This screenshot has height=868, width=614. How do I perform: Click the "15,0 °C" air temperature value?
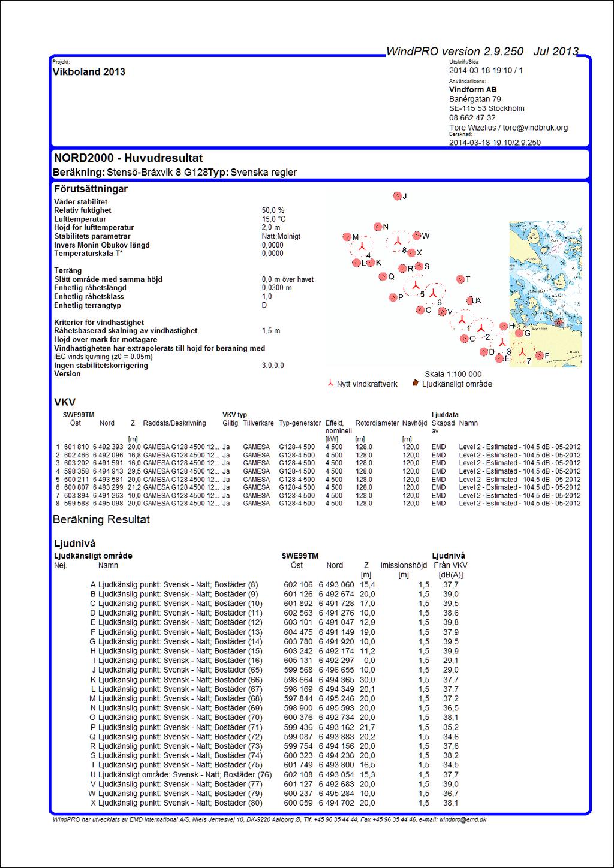click(274, 219)
